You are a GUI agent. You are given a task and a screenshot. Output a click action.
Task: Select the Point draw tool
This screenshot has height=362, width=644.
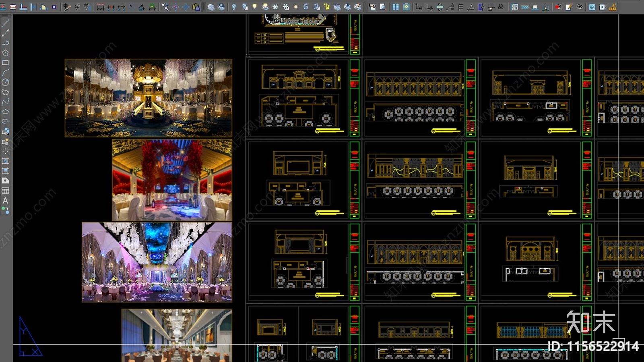5,151
